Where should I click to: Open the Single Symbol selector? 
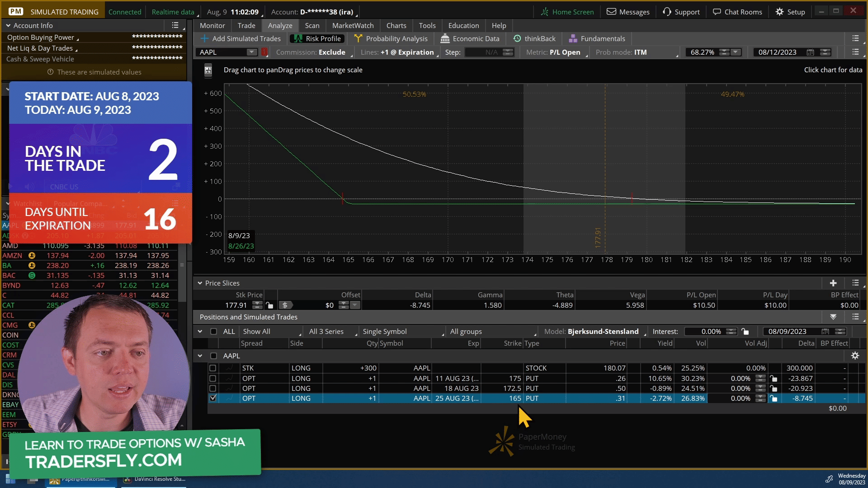(403, 332)
